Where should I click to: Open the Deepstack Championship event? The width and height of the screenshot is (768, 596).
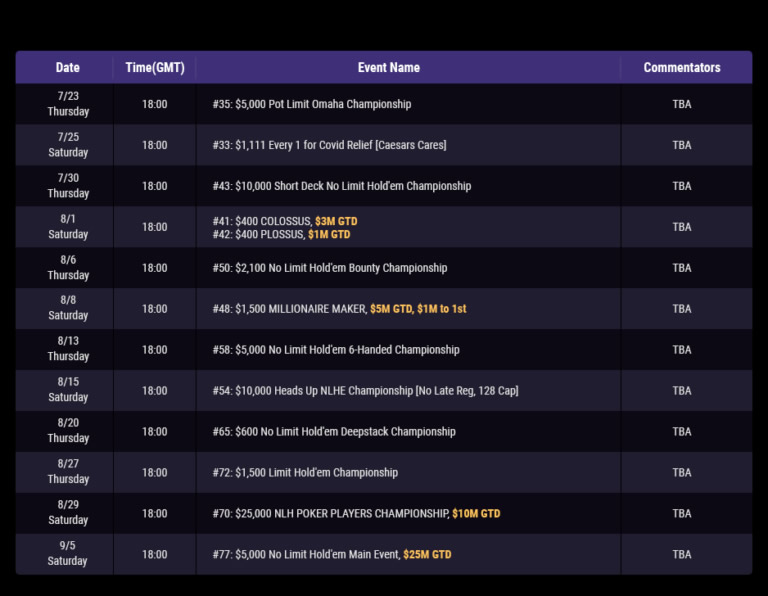coord(334,432)
